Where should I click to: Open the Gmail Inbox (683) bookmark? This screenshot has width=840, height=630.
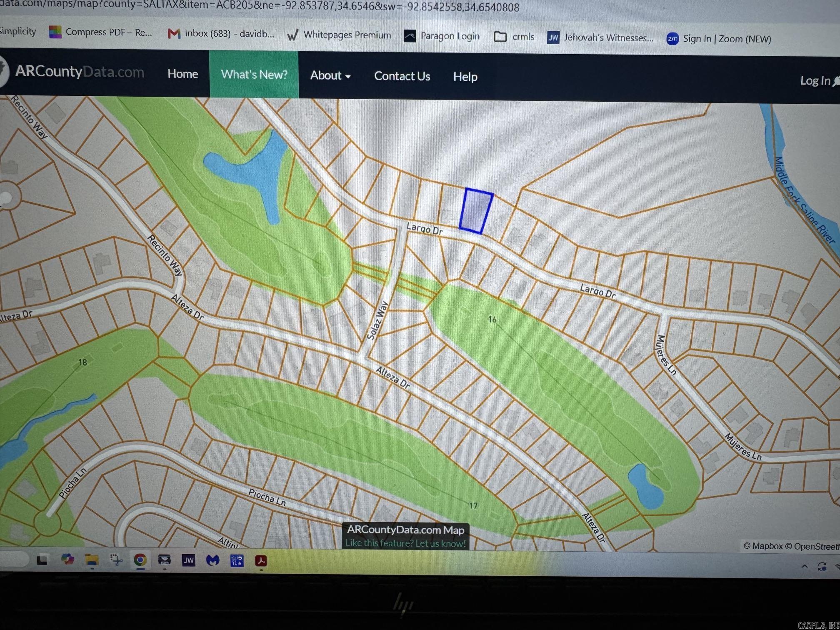(x=221, y=33)
